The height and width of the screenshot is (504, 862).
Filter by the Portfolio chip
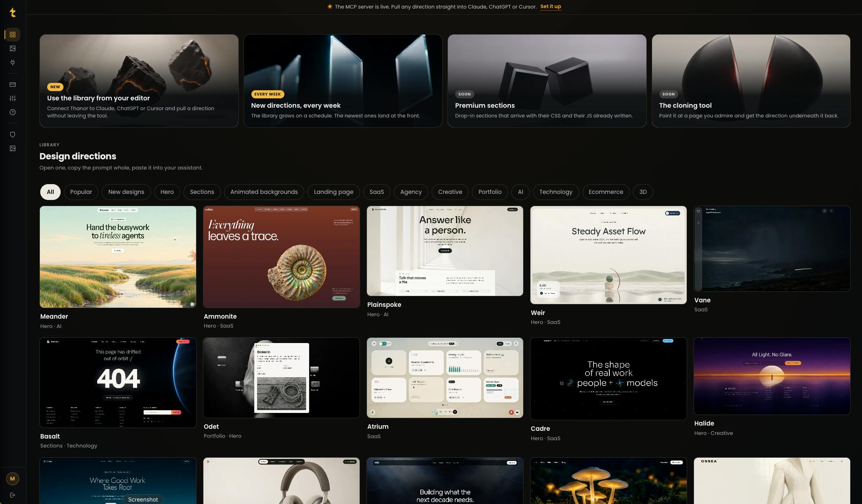[x=490, y=192]
